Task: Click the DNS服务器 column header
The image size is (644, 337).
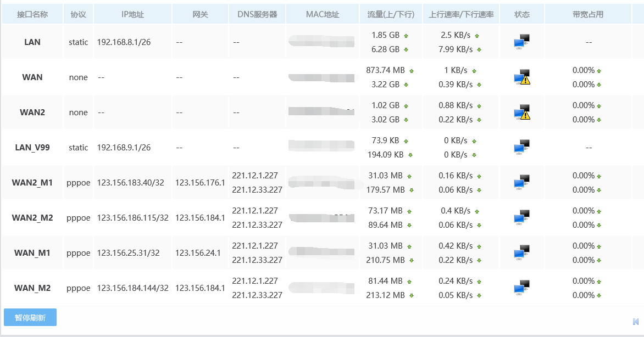Action: [x=257, y=14]
